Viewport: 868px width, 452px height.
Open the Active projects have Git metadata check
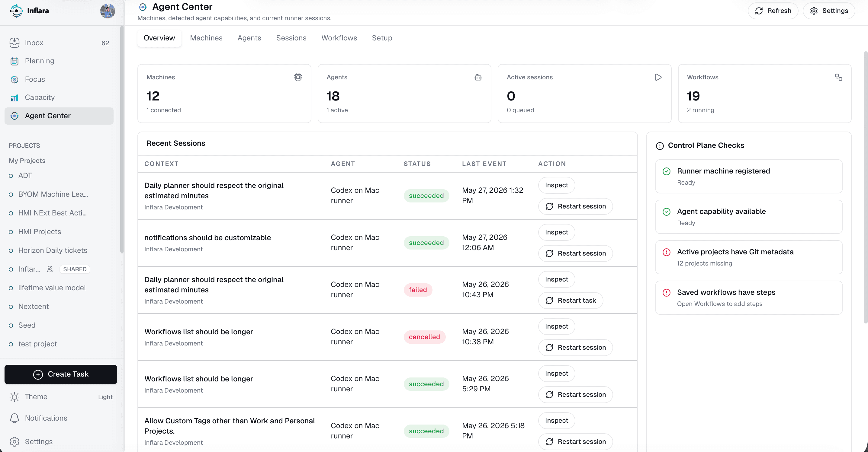coord(749,257)
